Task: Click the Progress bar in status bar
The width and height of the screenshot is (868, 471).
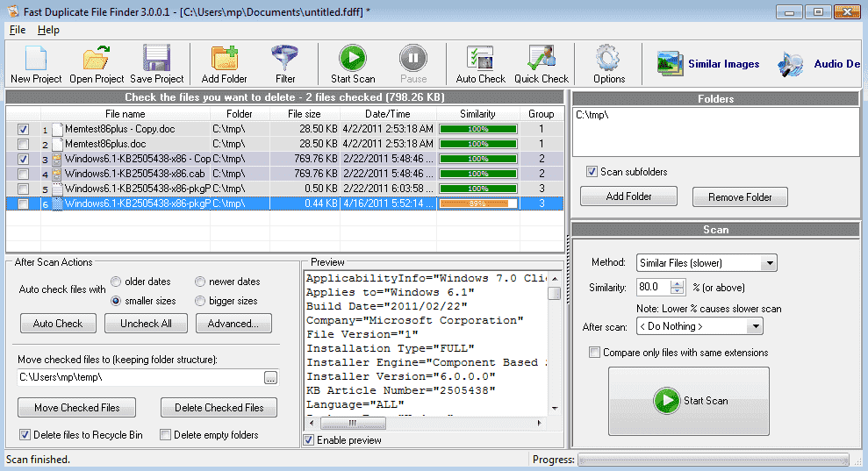Action: [x=714, y=460]
